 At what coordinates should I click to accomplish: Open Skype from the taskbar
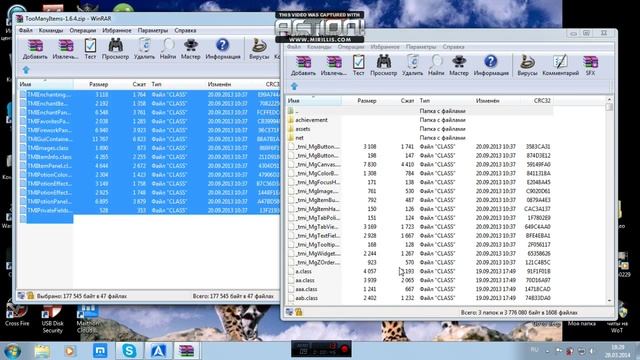(129, 351)
